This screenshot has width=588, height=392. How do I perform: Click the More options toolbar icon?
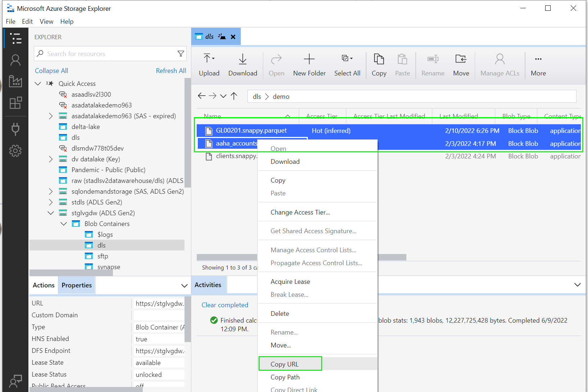tap(538, 65)
